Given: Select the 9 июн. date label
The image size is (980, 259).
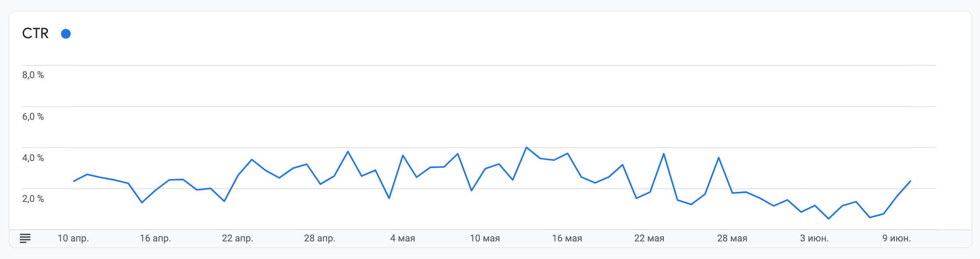Looking at the screenshot, I should coord(897,238).
